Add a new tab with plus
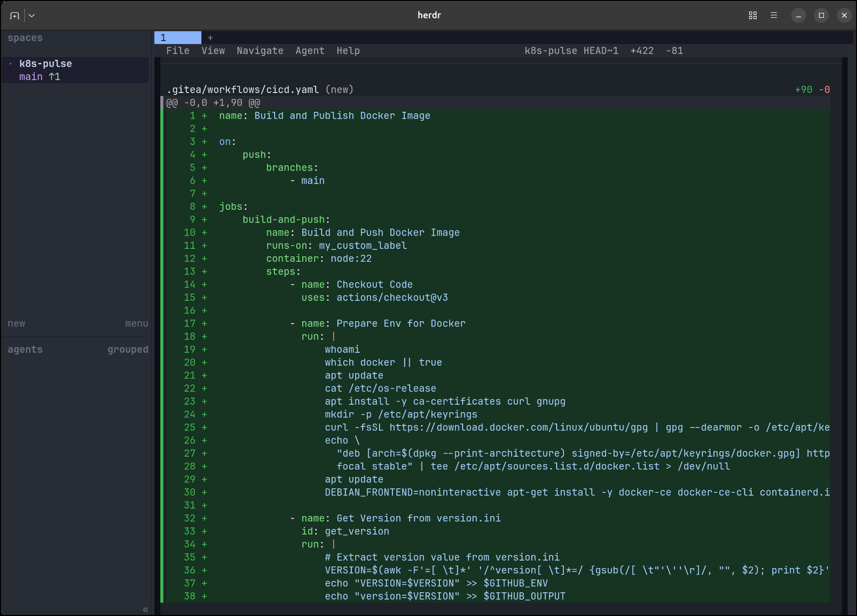Image resolution: width=857 pixels, height=616 pixels. click(210, 38)
